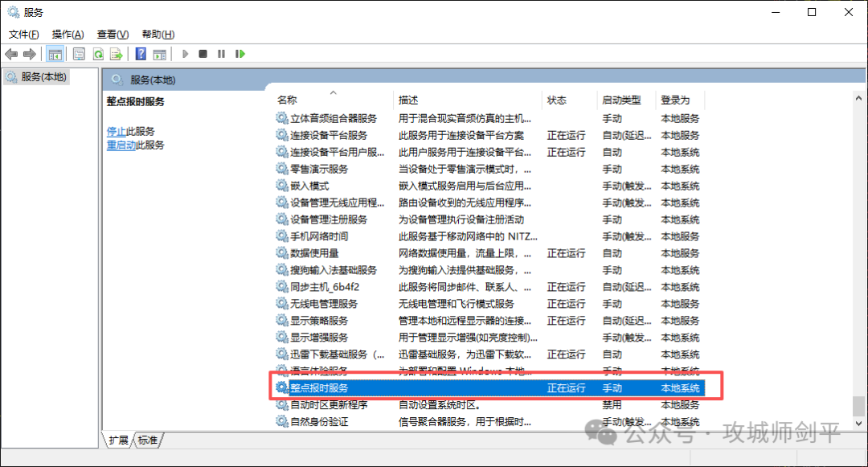The image size is (868, 467).
Task: Click gear icon of 搜狗输入法基础服务
Action: [282, 270]
